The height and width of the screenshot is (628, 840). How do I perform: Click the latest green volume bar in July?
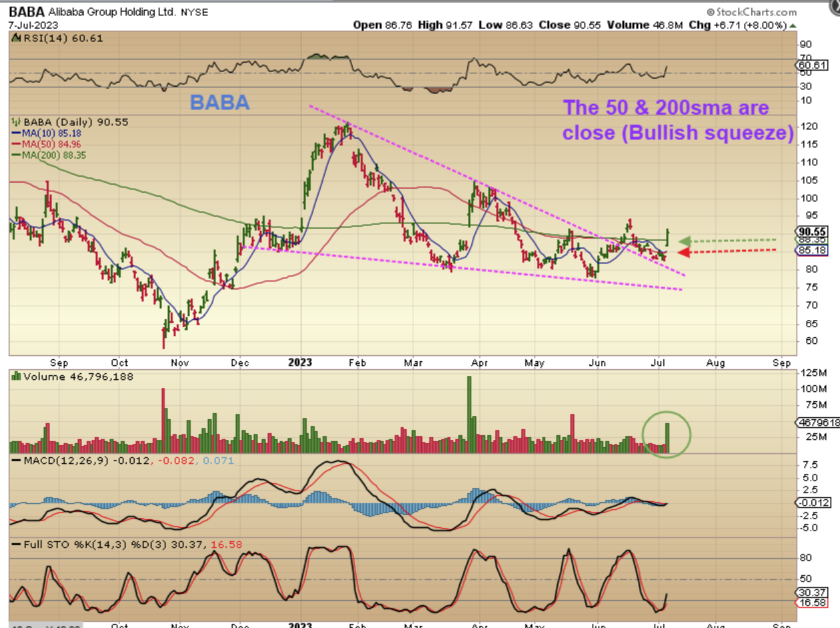(x=668, y=438)
